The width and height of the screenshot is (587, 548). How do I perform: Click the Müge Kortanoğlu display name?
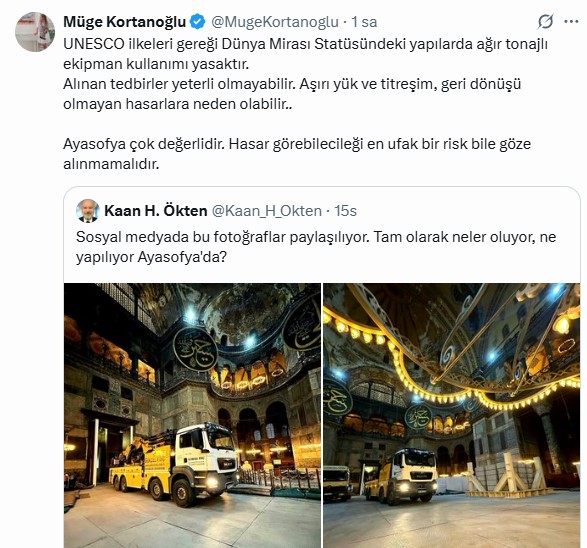point(125,22)
